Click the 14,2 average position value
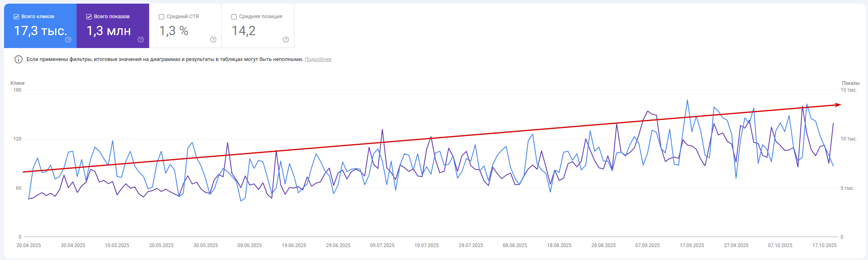868x260 pixels. tap(244, 31)
